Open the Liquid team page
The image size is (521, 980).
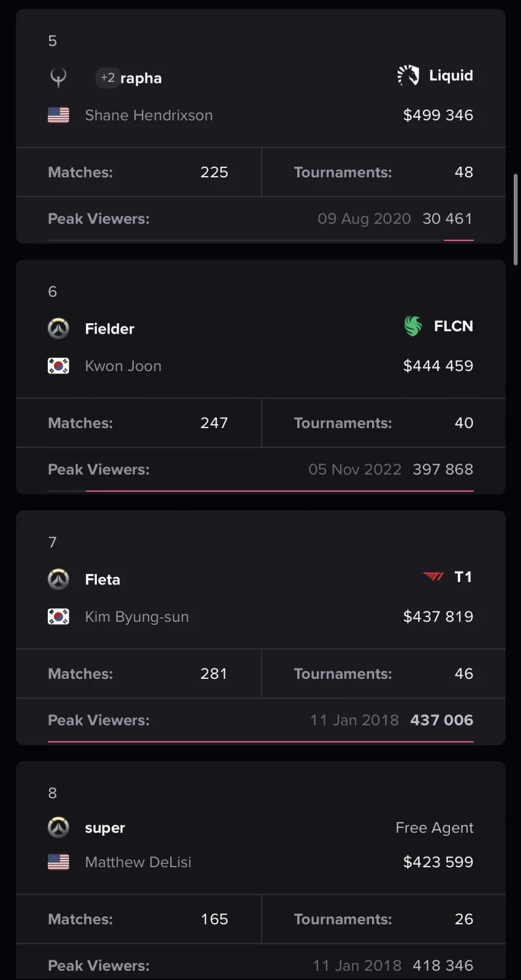(451, 75)
